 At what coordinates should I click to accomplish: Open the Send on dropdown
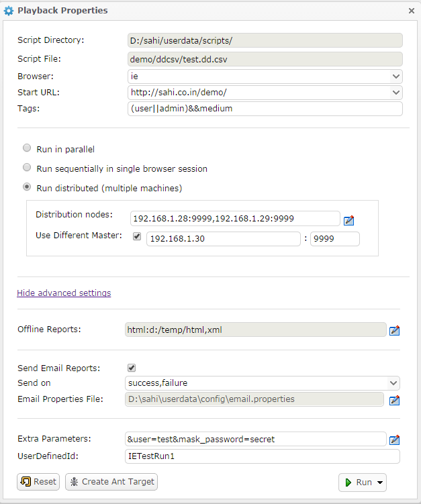point(393,383)
